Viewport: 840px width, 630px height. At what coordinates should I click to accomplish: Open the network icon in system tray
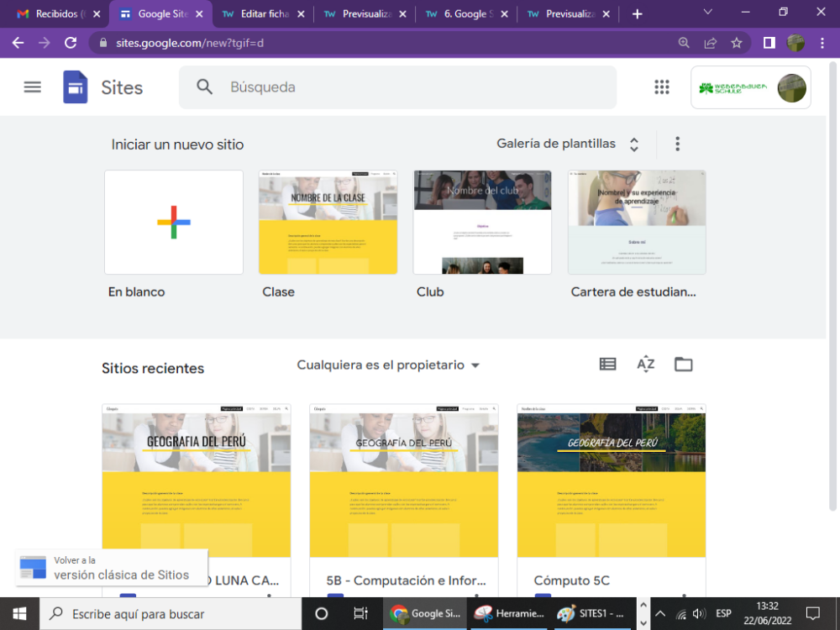(x=680, y=614)
